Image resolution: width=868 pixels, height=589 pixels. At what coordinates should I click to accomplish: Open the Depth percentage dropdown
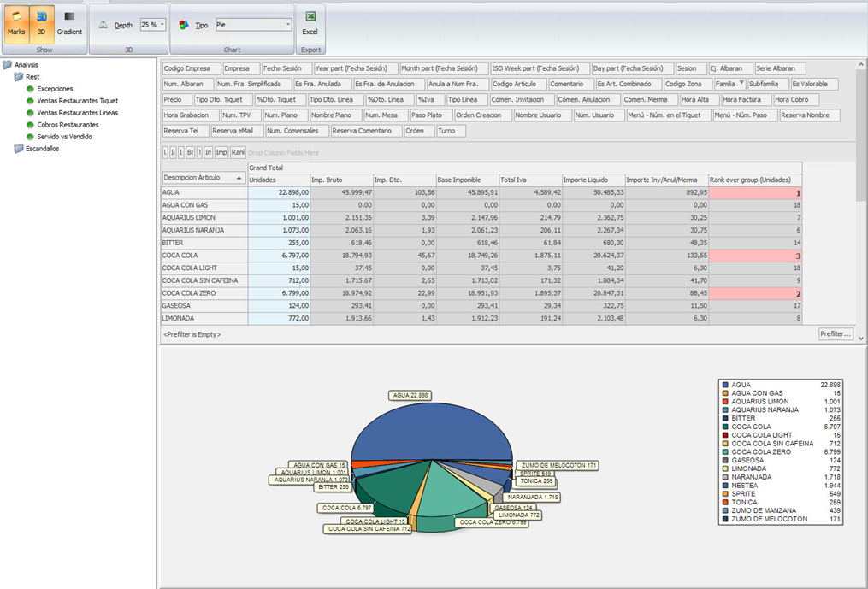pos(153,26)
